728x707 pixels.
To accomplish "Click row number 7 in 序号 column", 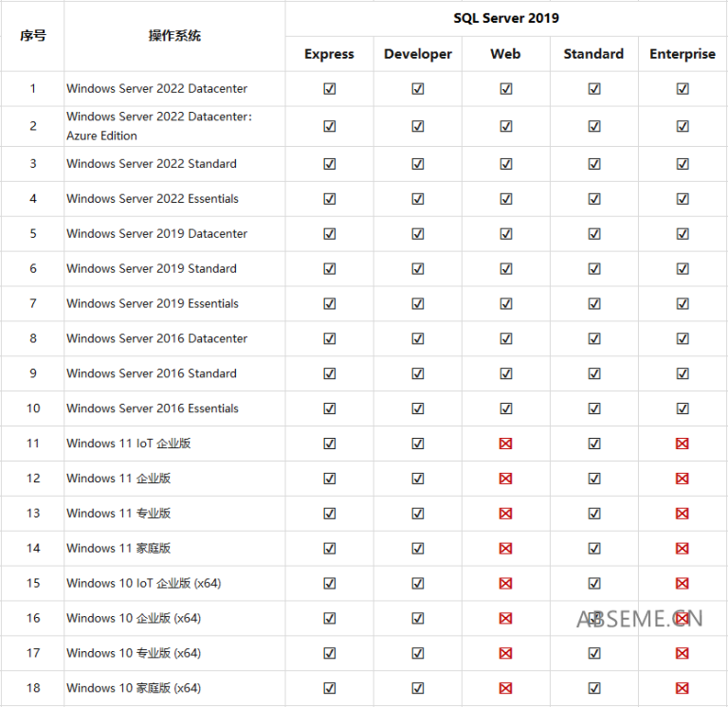I will pos(33,304).
